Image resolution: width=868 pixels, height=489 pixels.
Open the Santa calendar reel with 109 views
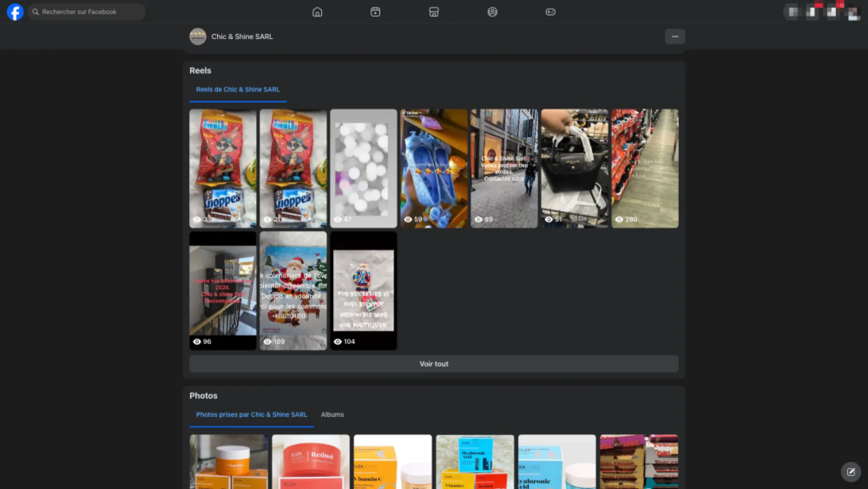293,290
